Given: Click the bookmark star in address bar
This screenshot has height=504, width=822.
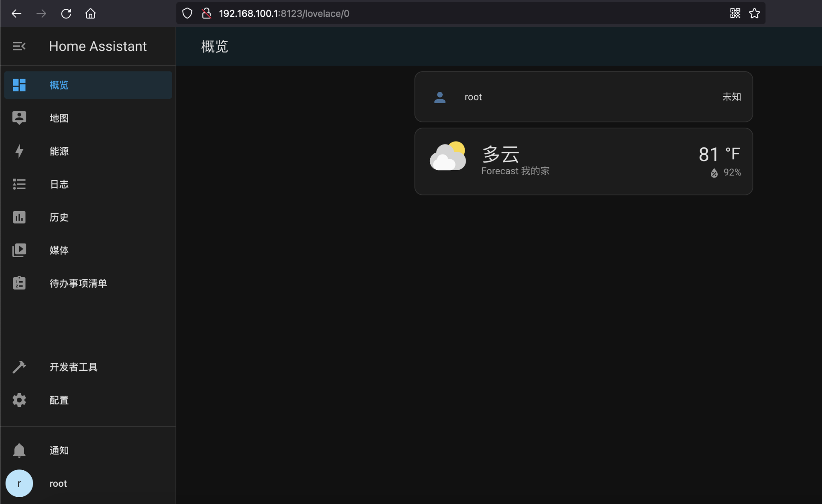Looking at the screenshot, I should pyautogui.click(x=754, y=13).
